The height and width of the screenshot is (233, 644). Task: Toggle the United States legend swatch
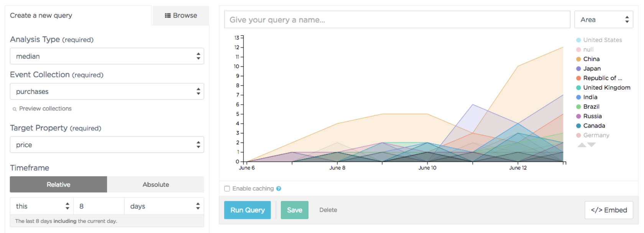tap(578, 40)
